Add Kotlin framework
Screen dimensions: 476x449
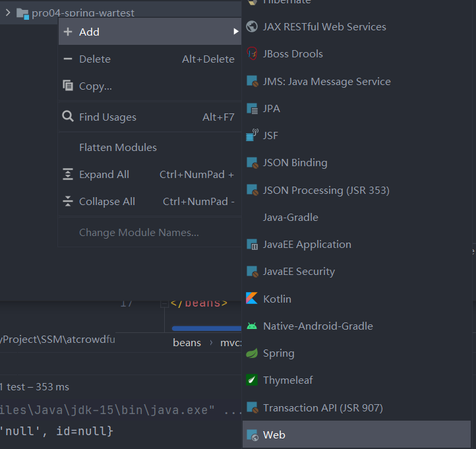point(357,299)
